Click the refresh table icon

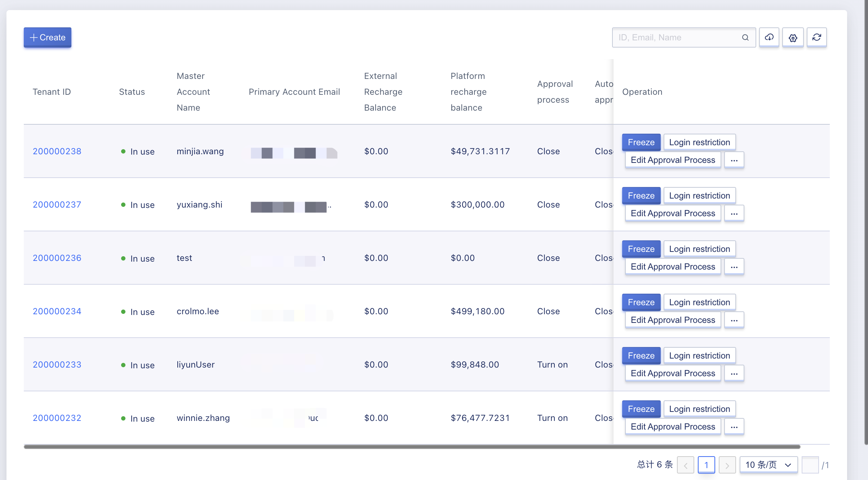pos(817,37)
